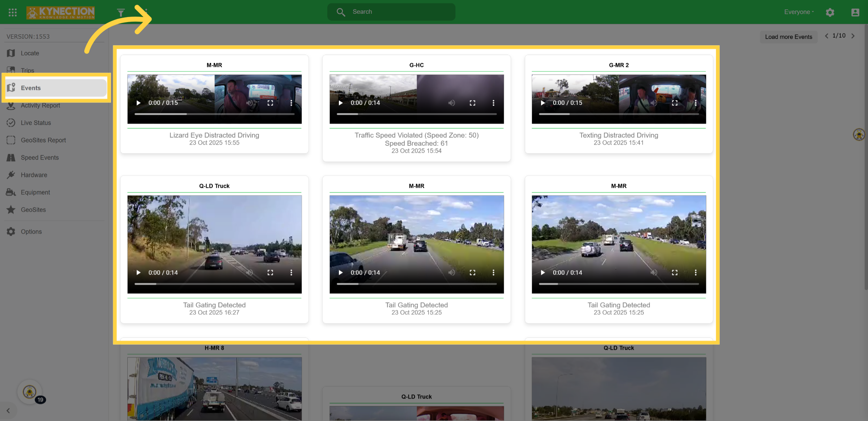868x421 pixels.
Task: Mute the G-HC traffic speed video
Action: pos(452,103)
